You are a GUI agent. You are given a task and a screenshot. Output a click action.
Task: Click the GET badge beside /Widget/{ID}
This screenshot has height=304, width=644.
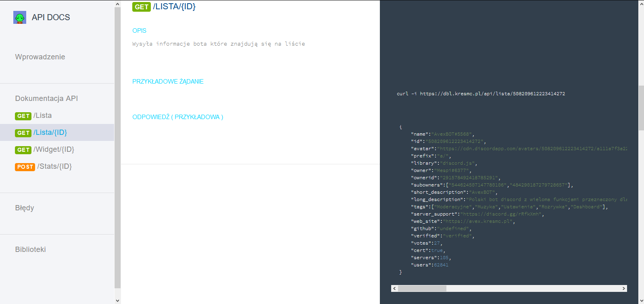click(23, 150)
